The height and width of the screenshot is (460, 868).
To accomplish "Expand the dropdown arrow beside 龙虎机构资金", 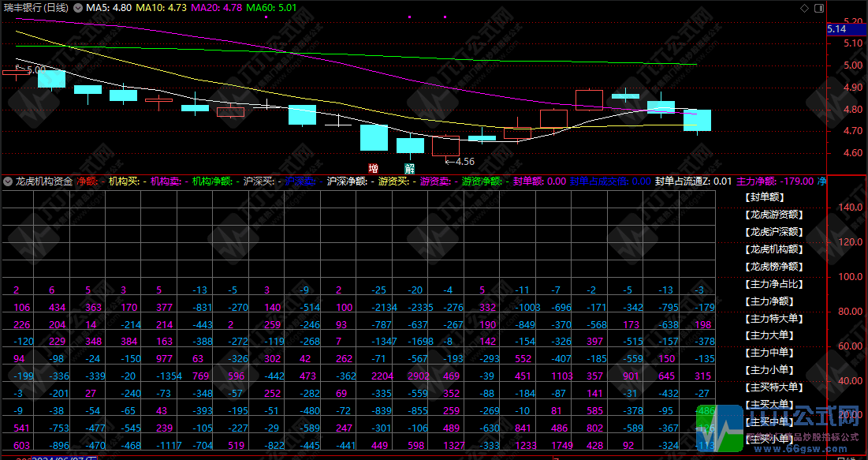I will coord(8,181).
